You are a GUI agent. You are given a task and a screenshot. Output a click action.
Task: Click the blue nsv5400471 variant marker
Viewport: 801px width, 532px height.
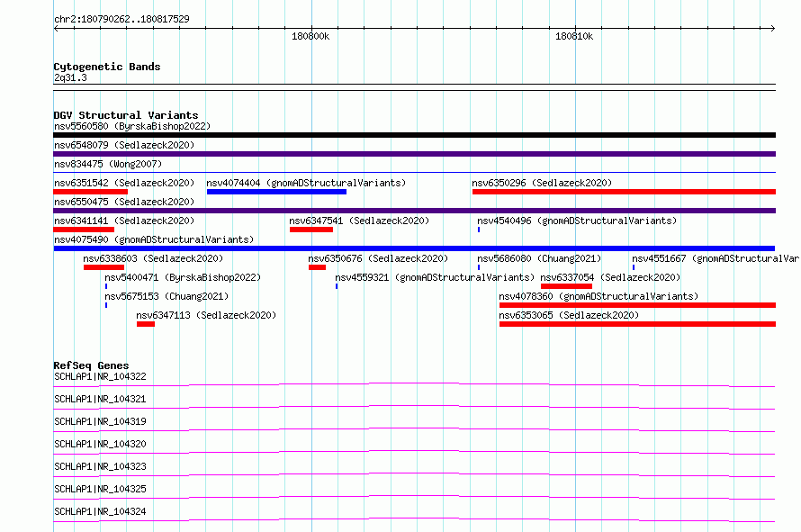coord(106,286)
